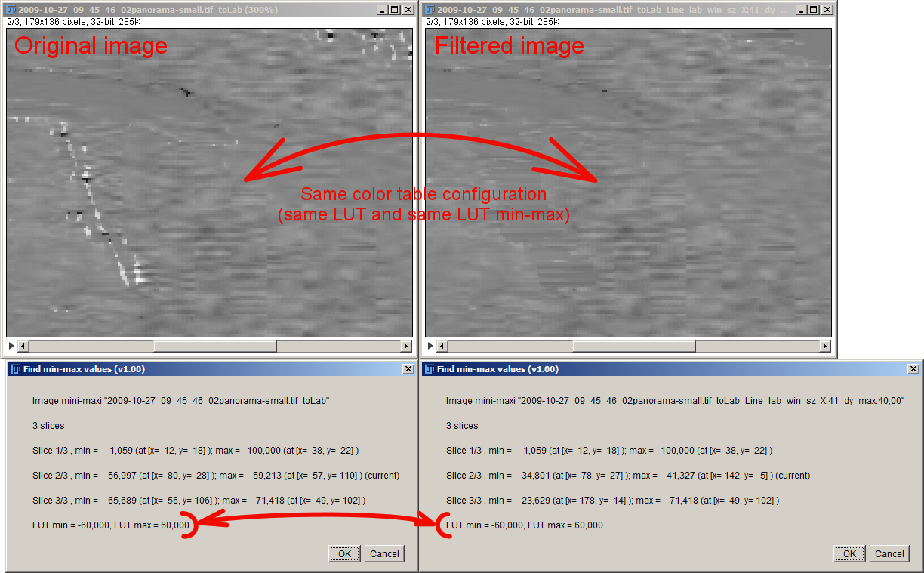Close the filtered Line_lab image window
The height and width of the screenshot is (573, 924).
[827, 10]
